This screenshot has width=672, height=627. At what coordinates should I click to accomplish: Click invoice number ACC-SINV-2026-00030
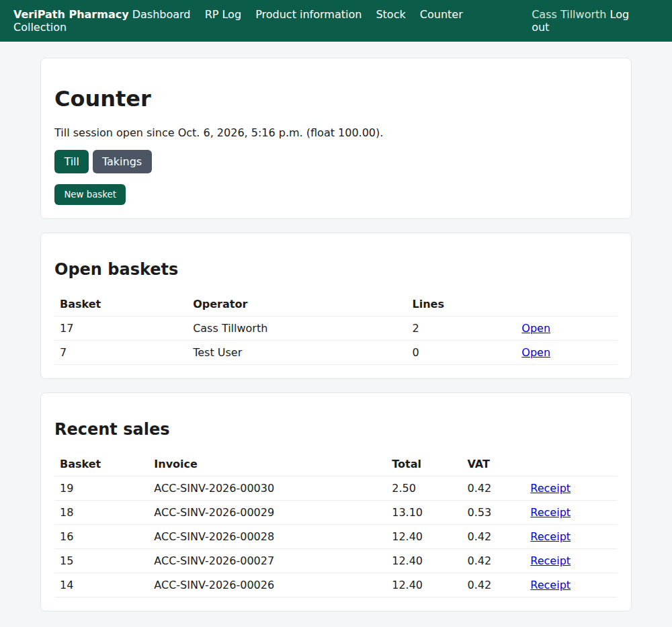[x=214, y=488]
